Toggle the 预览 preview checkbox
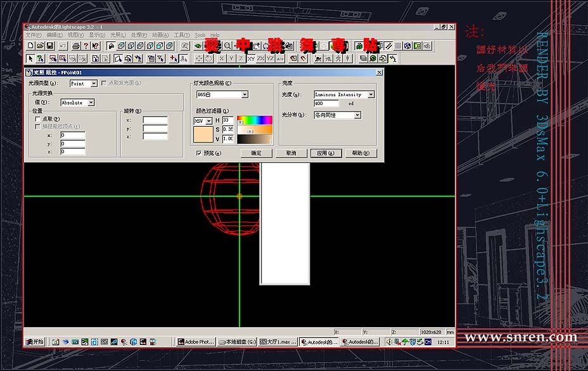Image resolution: width=588 pixels, height=371 pixels. coord(199,153)
